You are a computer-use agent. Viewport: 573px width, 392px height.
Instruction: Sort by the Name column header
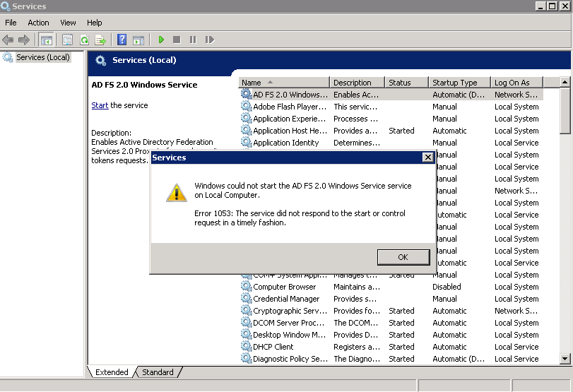pyautogui.click(x=284, y=83)
